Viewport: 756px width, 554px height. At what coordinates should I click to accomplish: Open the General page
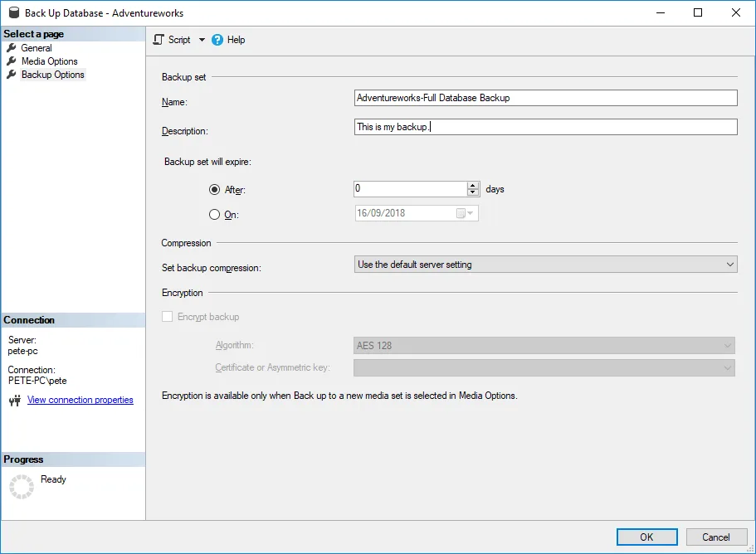[x=37, y=48]
